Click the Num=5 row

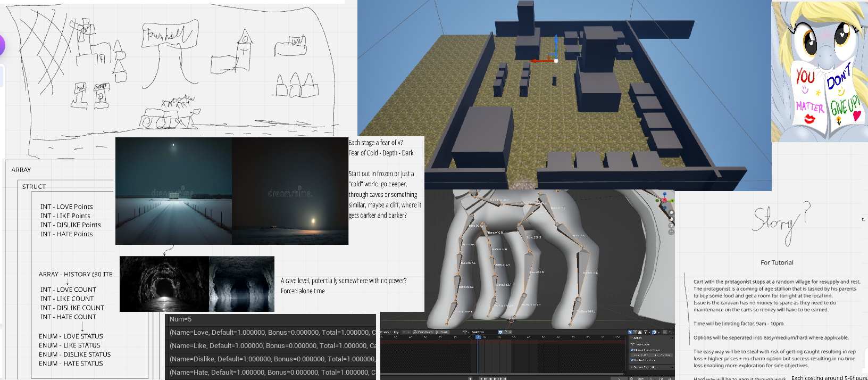[x=271, y=319]
